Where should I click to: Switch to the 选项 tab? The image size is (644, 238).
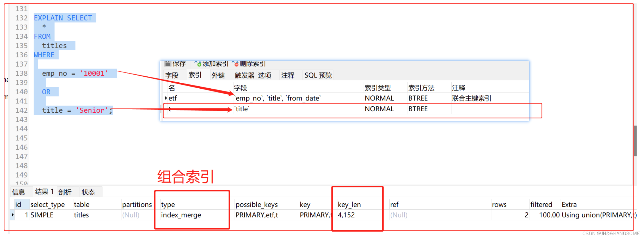tap(265, 75)
